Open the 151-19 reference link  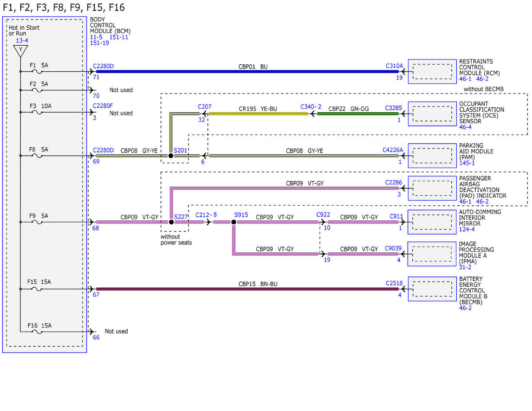point(99,43)
